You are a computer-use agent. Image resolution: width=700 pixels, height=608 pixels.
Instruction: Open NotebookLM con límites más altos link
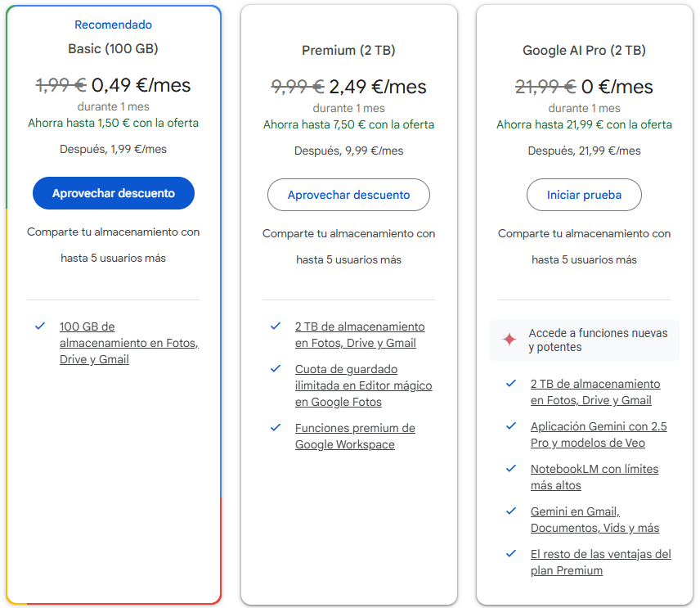point(594,477)
